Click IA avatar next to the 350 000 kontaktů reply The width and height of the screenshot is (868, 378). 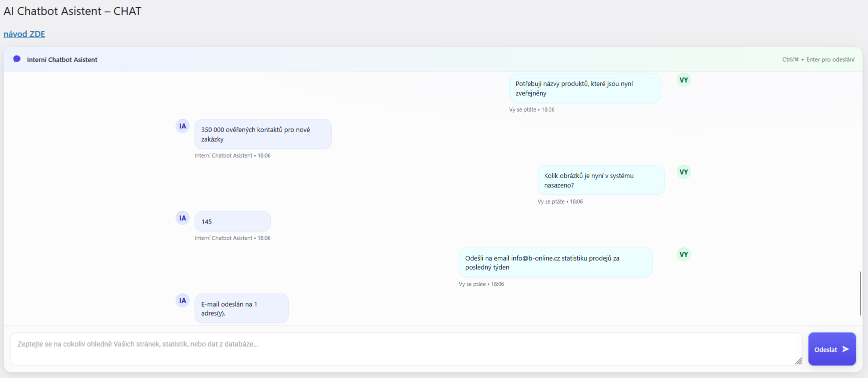[x=183, y=126]
